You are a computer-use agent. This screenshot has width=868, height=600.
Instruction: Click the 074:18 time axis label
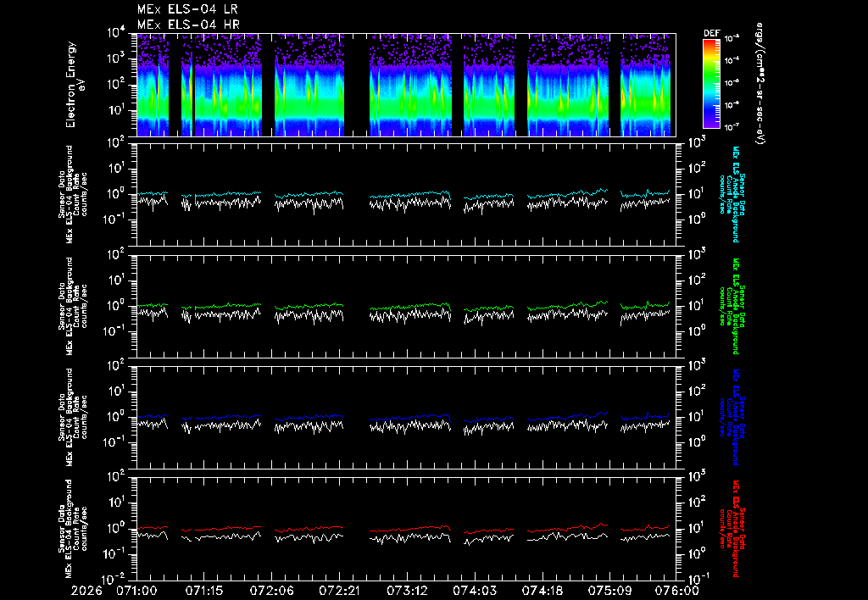tap(542, 591)
